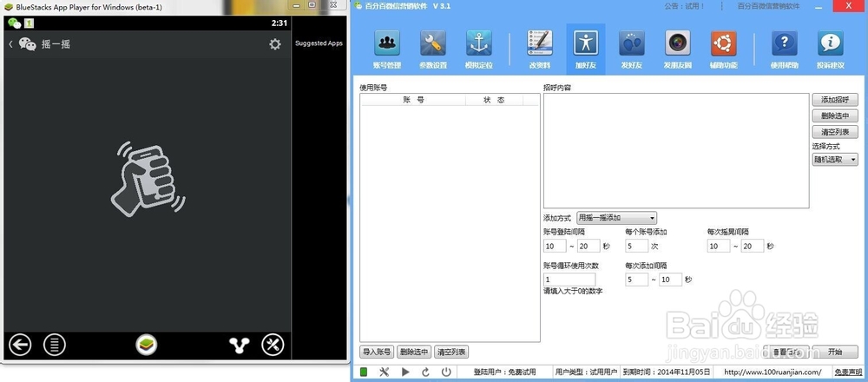The image size is (868, 382).
Task: Click the 账号 column header
Action: 413,100
